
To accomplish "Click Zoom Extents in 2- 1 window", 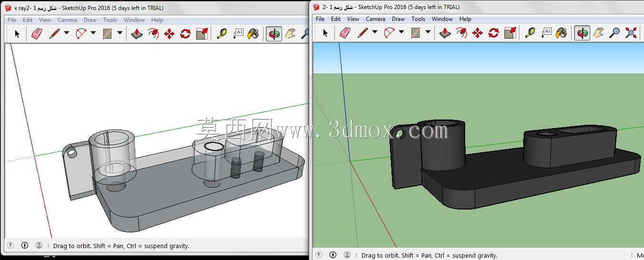I will [x=631, y=33].
